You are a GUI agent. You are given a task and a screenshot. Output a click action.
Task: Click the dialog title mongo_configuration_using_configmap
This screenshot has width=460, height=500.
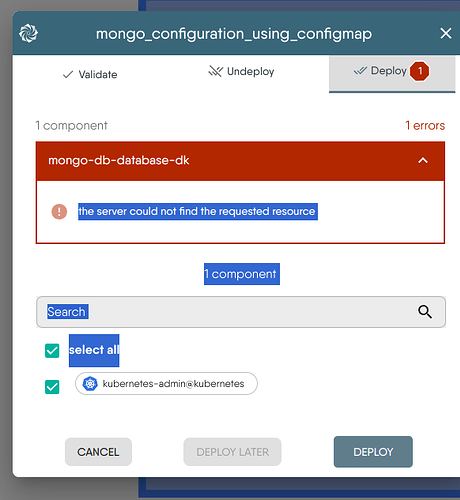234,34
